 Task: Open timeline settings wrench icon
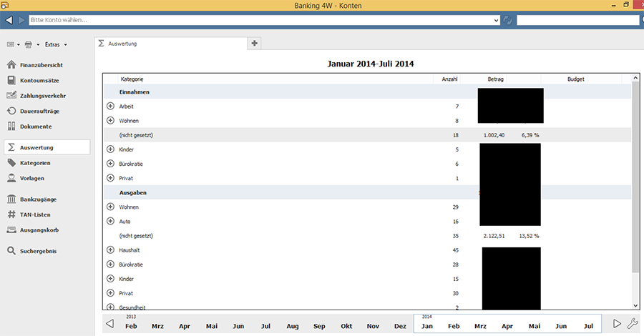tap(633, 324)
